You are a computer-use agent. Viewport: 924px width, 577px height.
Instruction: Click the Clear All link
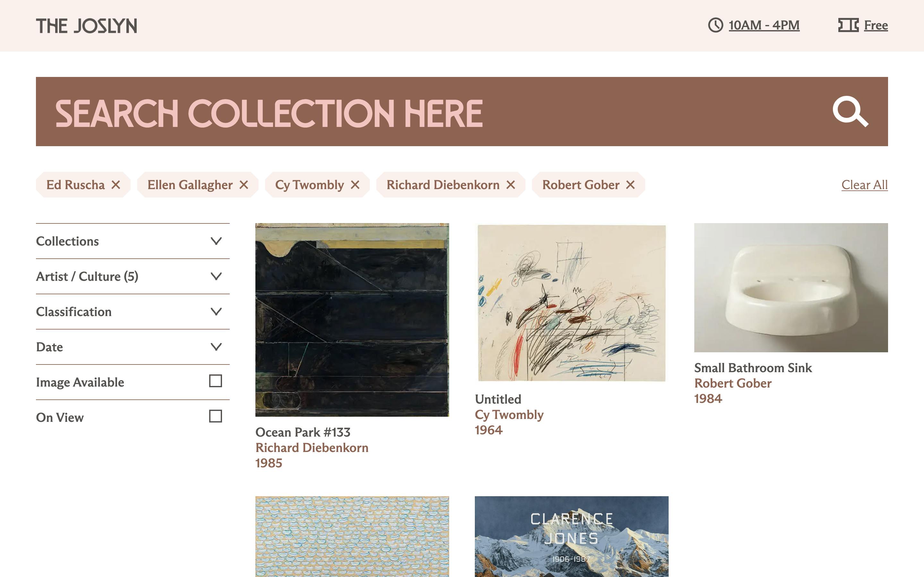864,185
